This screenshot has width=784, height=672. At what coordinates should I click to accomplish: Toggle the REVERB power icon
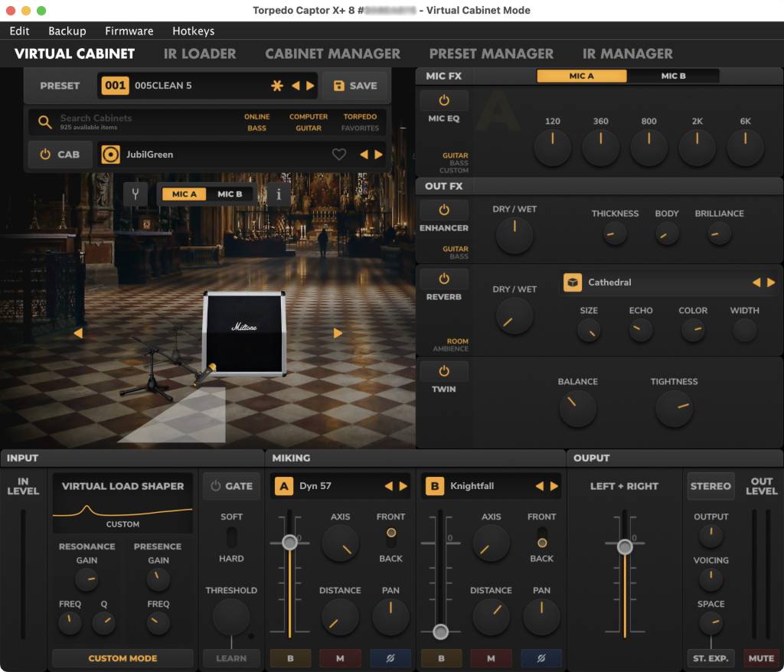click(x=443, y=279)
